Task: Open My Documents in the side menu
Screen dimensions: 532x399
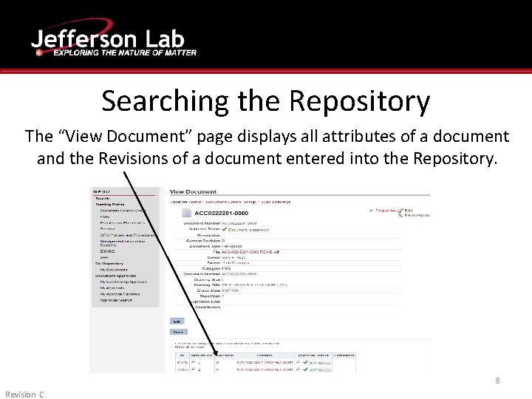Action: (114, 270)
